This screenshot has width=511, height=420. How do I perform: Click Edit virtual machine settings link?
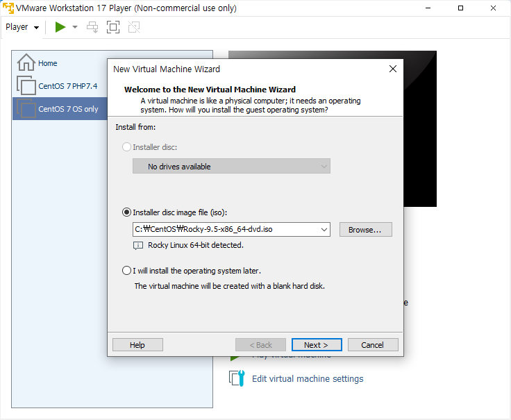[x=308, y=378]
